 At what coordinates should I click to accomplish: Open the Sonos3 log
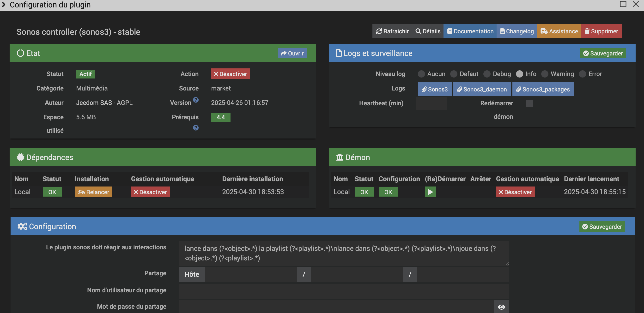(435, 89)
